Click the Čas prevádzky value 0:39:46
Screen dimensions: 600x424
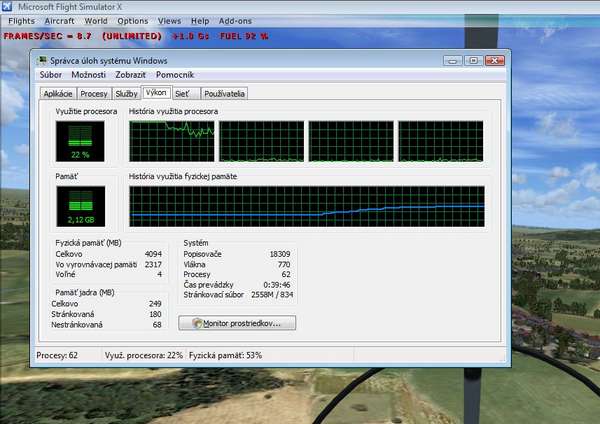(x=277, y=284)
